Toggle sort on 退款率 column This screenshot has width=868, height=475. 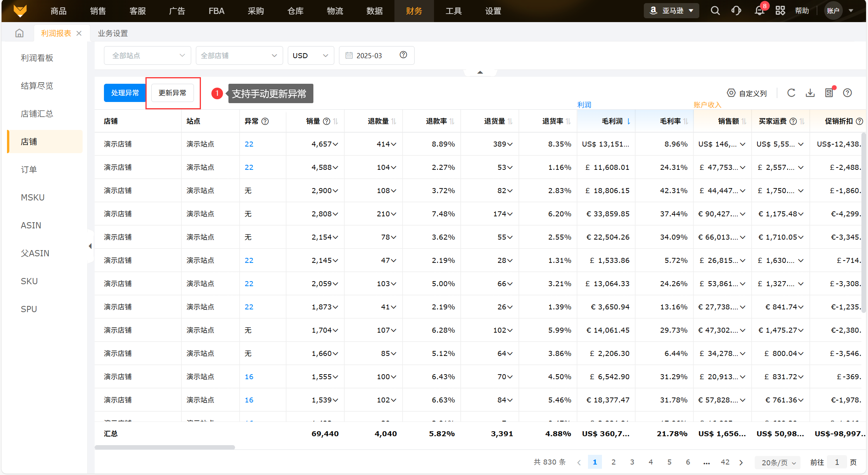pos(452,121)
